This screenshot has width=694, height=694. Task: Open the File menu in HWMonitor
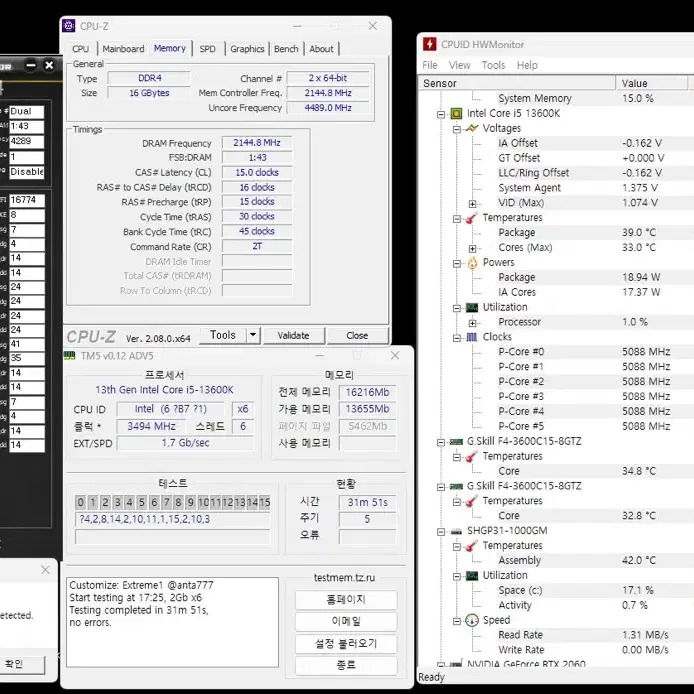pyautogui.click(x=430, y=65)
